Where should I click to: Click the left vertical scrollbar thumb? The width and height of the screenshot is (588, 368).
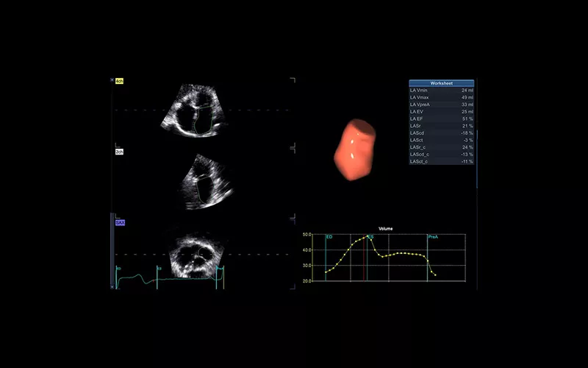[112, 249]
